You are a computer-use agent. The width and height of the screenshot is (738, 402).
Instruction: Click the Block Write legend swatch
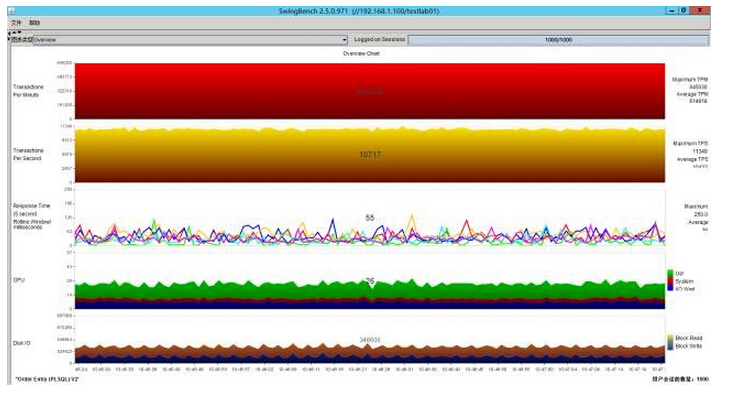pos(670,346)
